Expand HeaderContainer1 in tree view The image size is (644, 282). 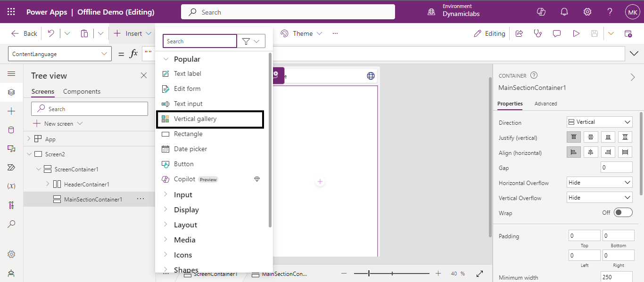(x=48, y=184)
